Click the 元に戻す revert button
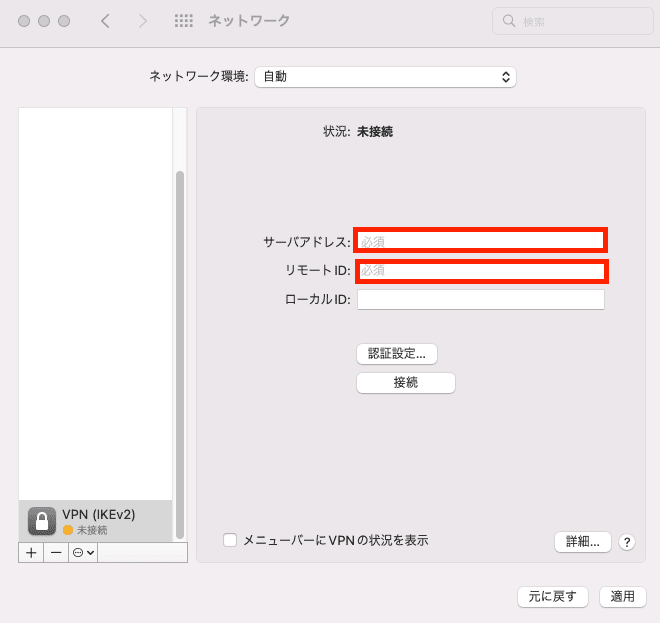 point(552,596)
